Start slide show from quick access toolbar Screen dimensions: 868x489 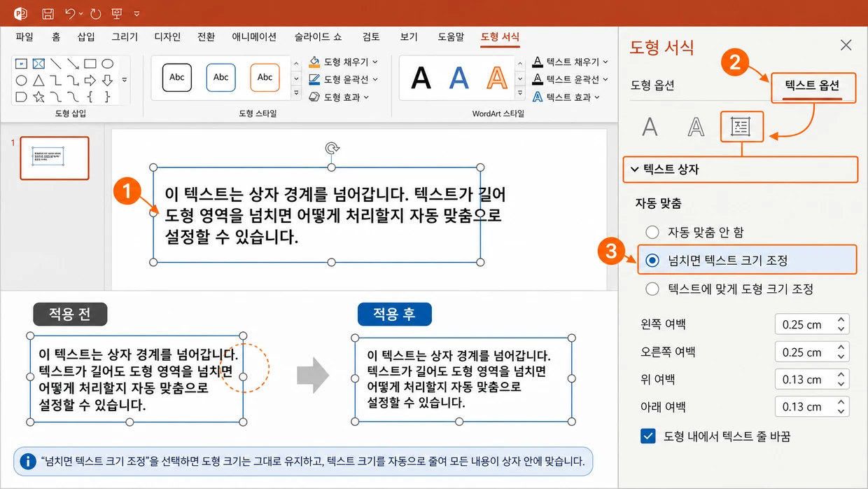pyautogui.click(x=117, y=13)
